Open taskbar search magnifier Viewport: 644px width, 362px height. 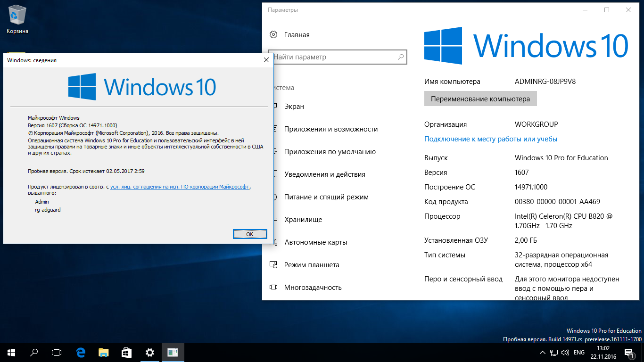(34, 352)
